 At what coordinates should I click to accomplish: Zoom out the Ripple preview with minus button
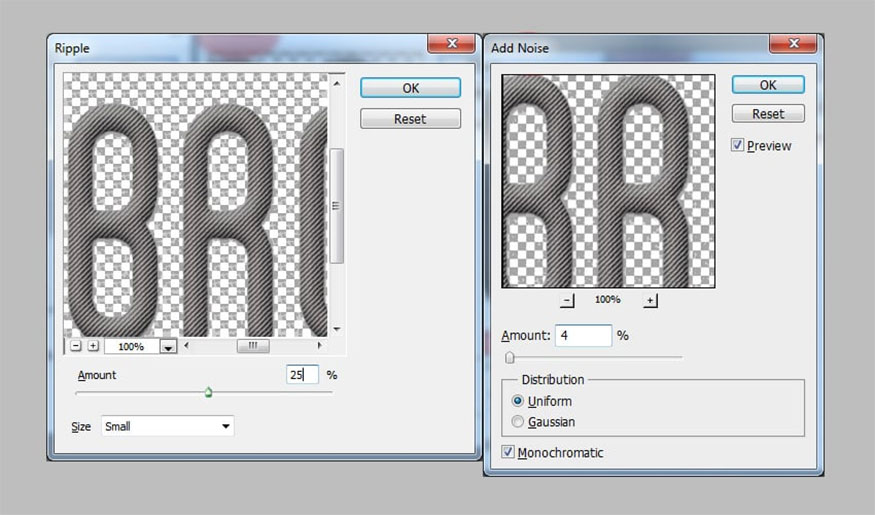click(x=76, y=346)
